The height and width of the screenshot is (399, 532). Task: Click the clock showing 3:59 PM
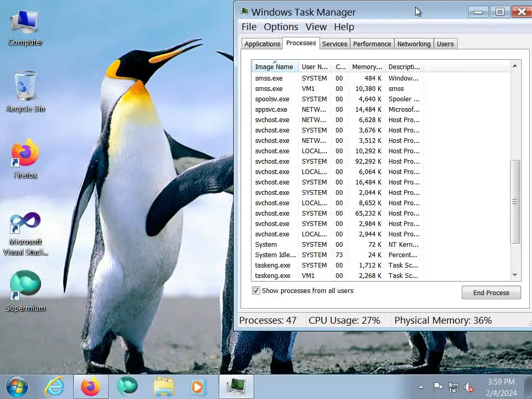coord(501,387)
